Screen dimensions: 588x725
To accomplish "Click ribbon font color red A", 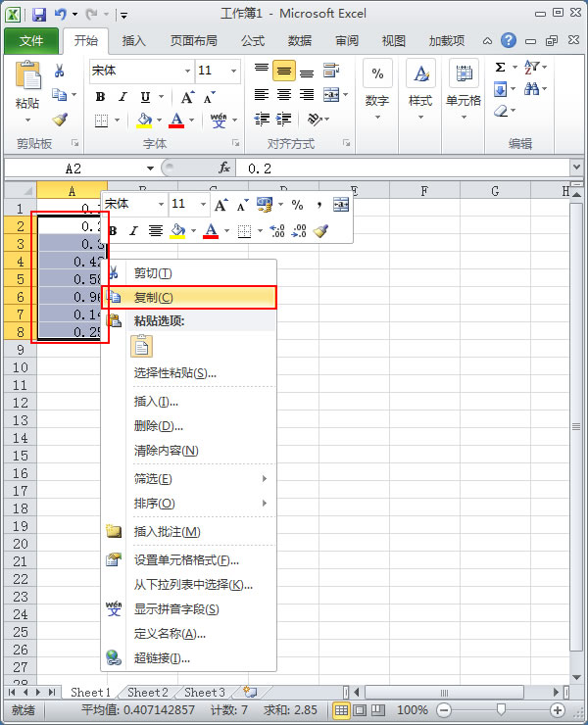I will point(176,120).
